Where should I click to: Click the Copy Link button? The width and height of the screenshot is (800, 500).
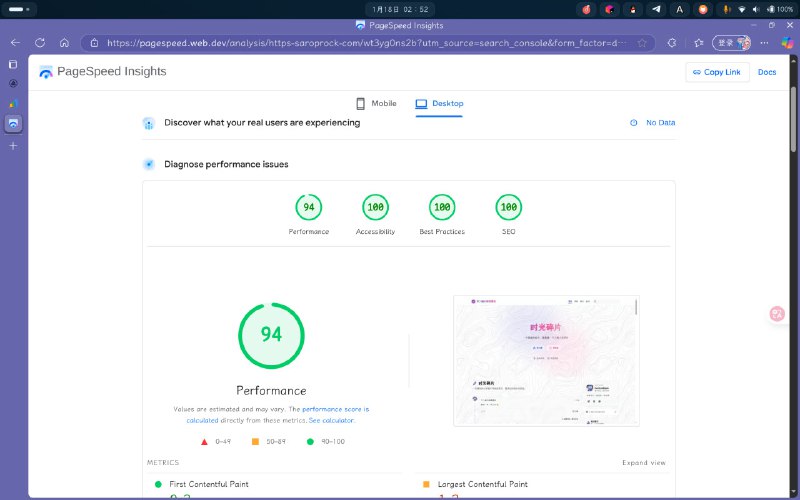[716, 72]
